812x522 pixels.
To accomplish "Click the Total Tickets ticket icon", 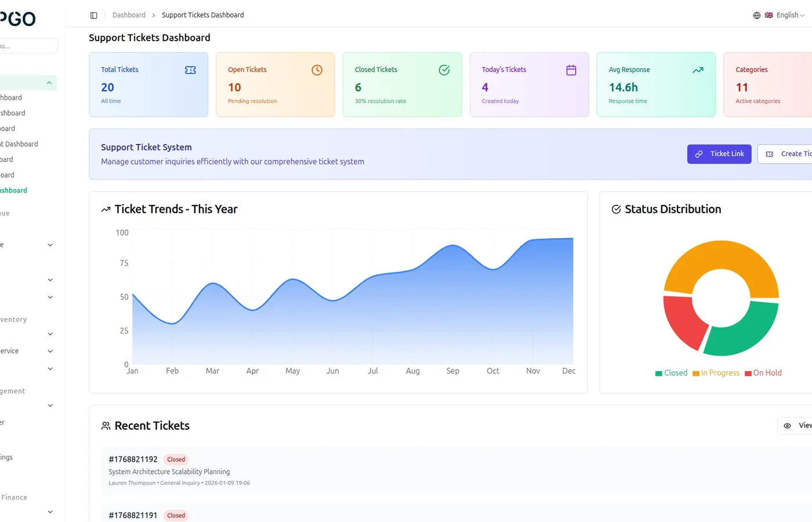I will (190, 70).
